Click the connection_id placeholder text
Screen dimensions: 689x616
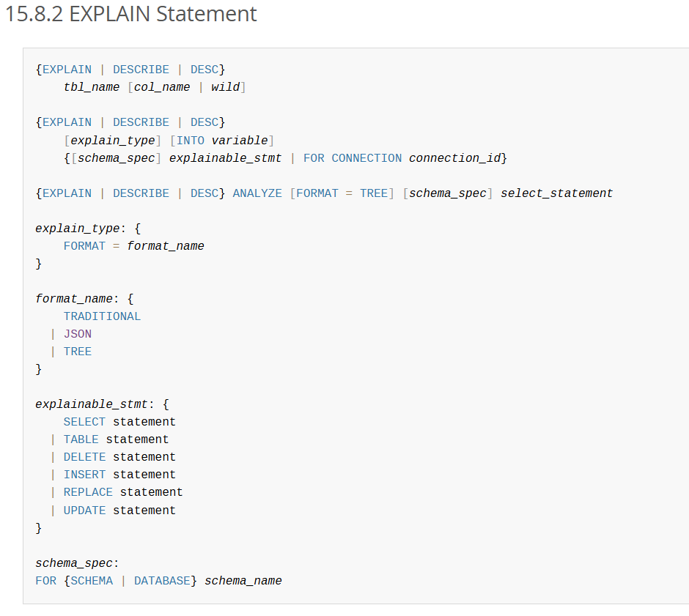(455, 158)
